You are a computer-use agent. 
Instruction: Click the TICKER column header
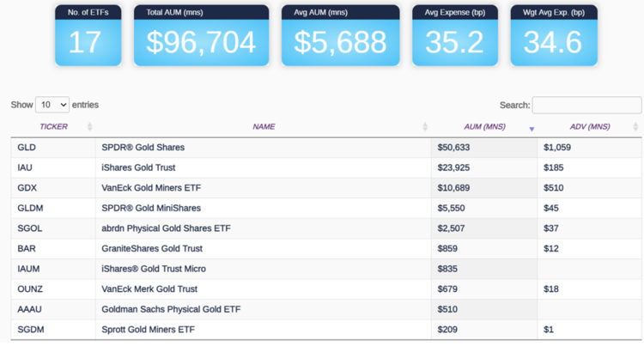pyautogui.click(x=53, y=127)
